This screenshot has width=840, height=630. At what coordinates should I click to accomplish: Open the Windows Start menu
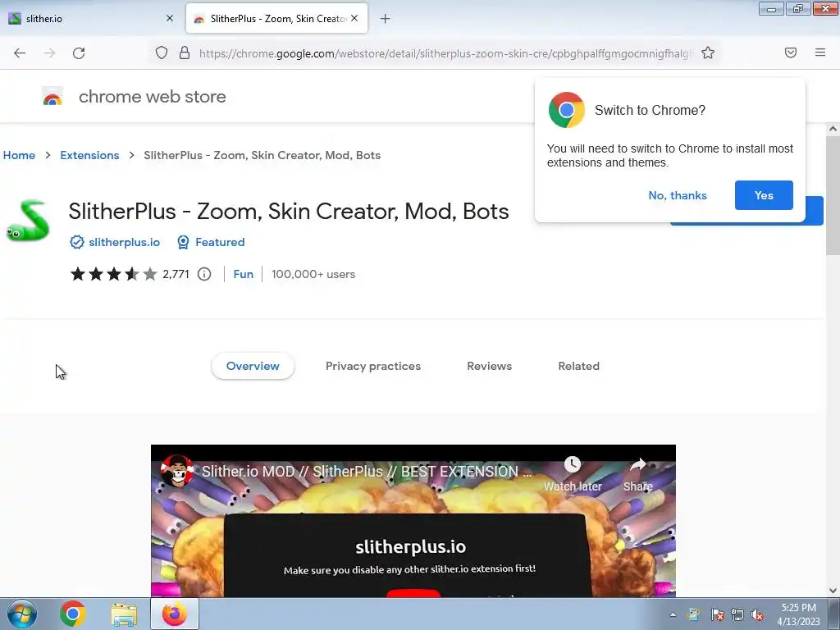22,614
